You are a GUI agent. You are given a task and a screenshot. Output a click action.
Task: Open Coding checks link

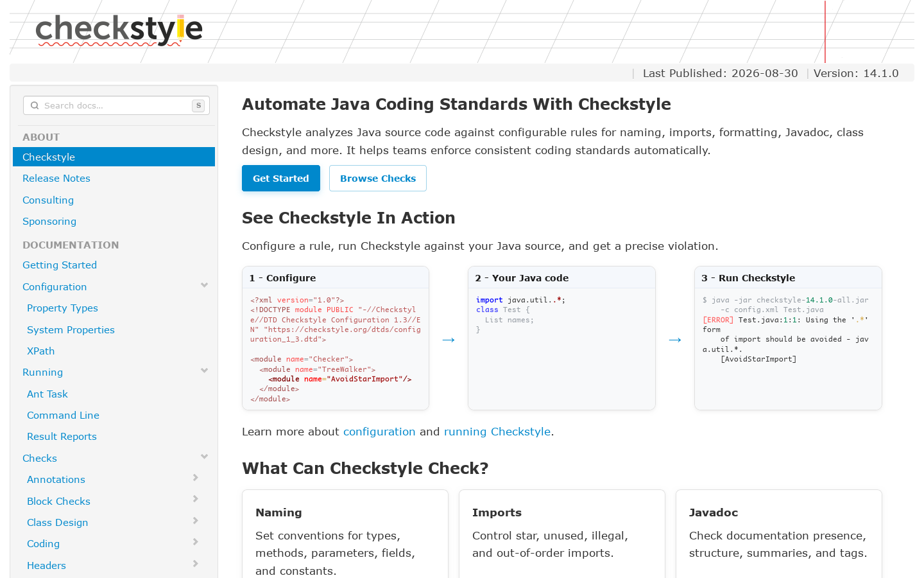click(x=43, y=544)
